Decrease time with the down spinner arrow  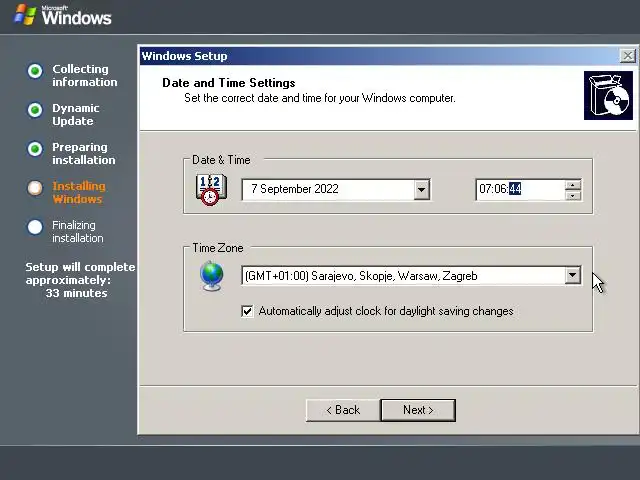[573, 195]
